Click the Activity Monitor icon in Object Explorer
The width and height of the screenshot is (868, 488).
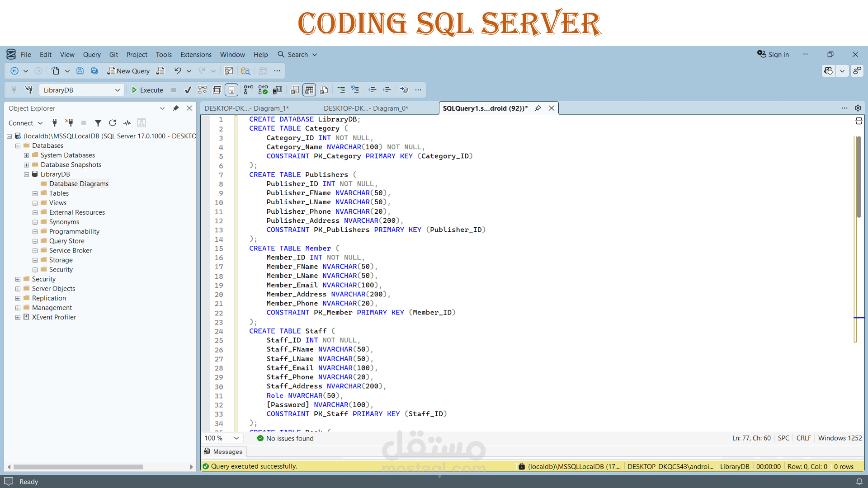[127, 123]
